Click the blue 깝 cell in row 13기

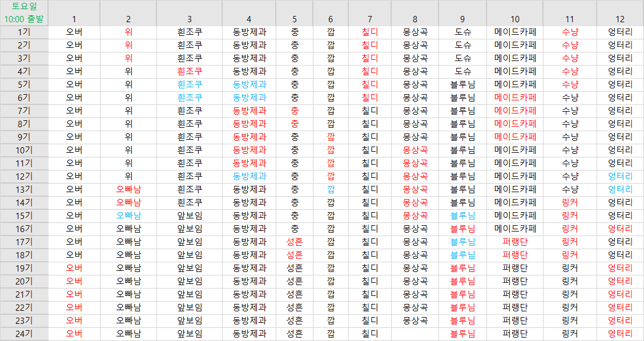coord(331,189)
